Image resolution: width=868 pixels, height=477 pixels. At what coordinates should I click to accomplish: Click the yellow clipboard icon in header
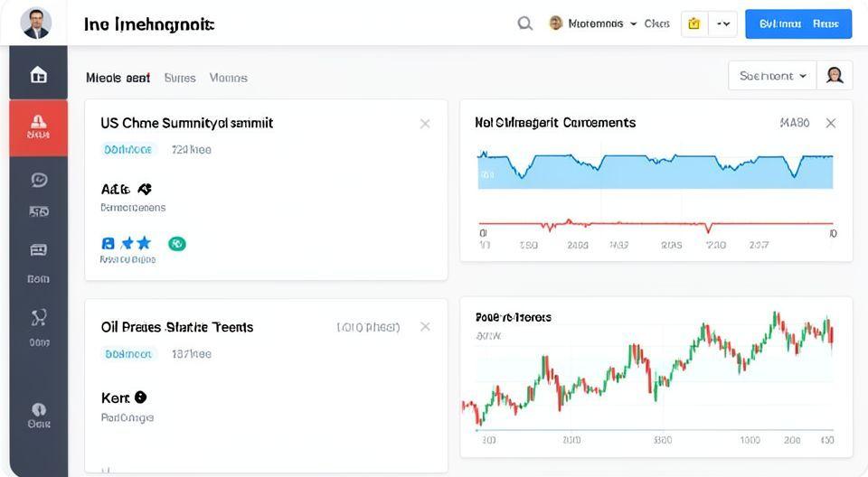pos(693,23)
